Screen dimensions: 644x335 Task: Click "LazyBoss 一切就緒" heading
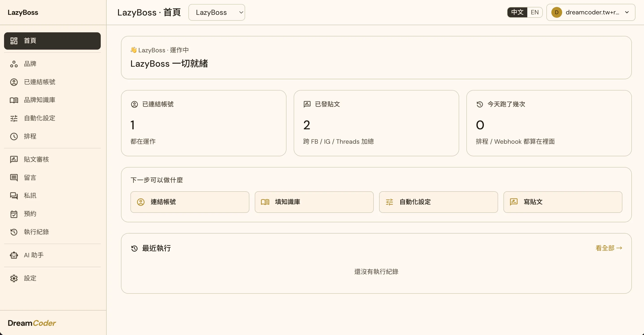click(169, 64)
